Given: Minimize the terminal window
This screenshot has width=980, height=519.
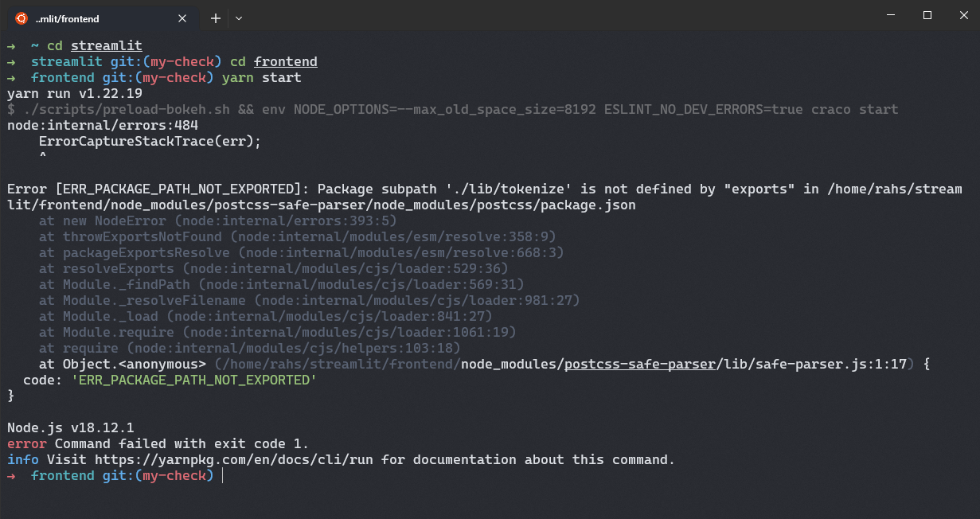Looking at the screenshot, I should pyautogui.click(x=891, y=15).
